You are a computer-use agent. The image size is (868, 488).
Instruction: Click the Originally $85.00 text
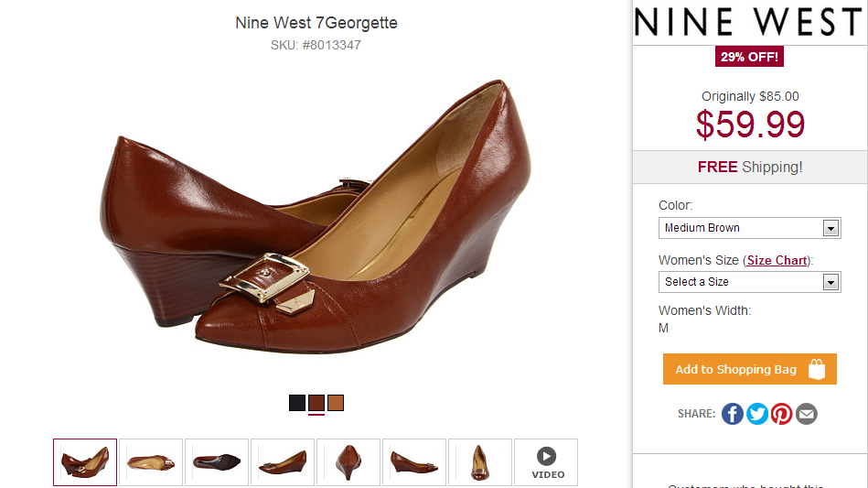click(x=750, y=96)
